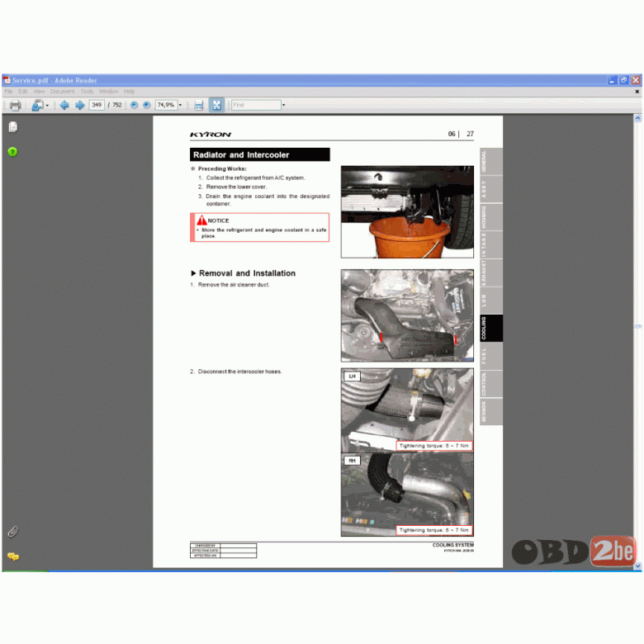Click the SENSOR section tab on page

coord(491,411)
